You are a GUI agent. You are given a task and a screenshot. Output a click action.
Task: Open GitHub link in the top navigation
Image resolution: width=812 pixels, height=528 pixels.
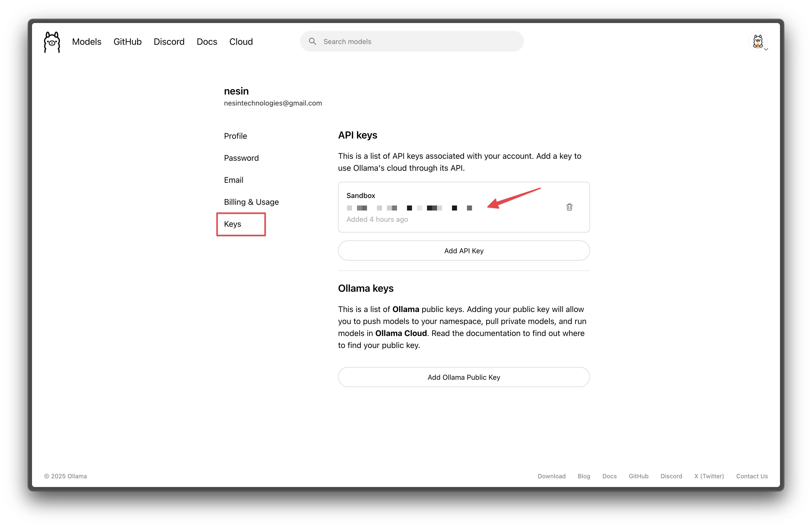click(x=127, y=41)
